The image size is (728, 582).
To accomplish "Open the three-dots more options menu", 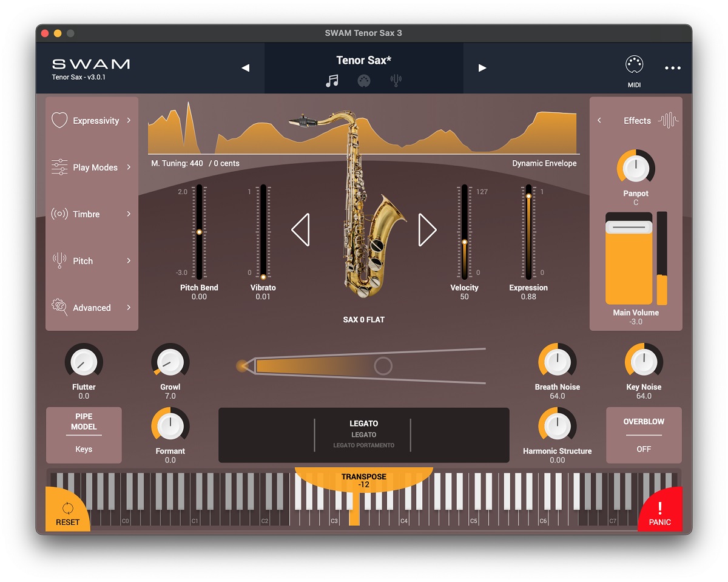I will pos(673,68).
